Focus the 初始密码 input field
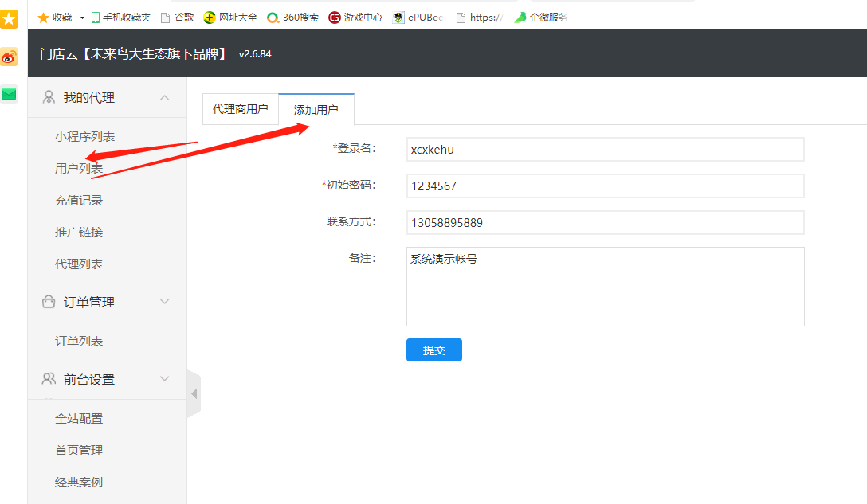Viewport: 867px width, 504px height. tap(605, 186)
